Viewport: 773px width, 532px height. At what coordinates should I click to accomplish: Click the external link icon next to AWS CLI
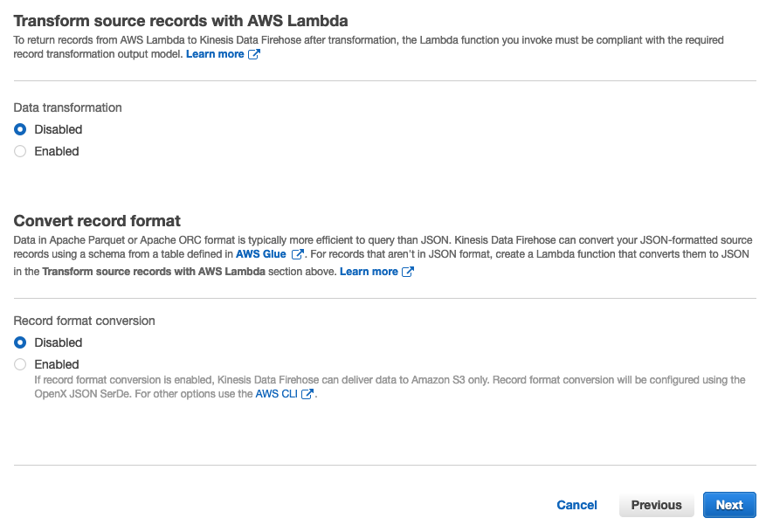coord(307,393)
